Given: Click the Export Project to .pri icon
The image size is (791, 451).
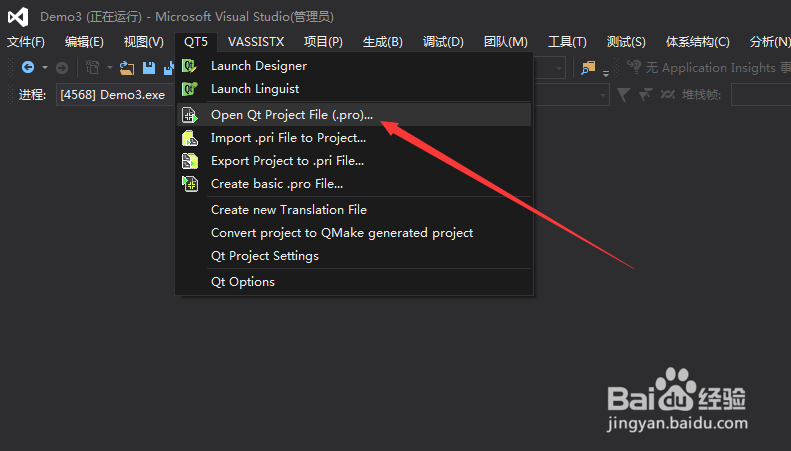Looking at the screenshot, I should click(190, 160).
